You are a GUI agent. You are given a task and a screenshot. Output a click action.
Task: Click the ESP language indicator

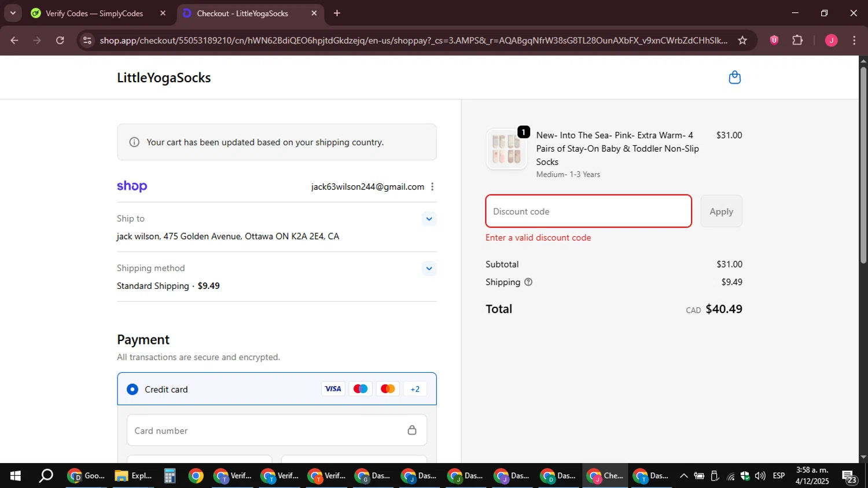point(779,476)
